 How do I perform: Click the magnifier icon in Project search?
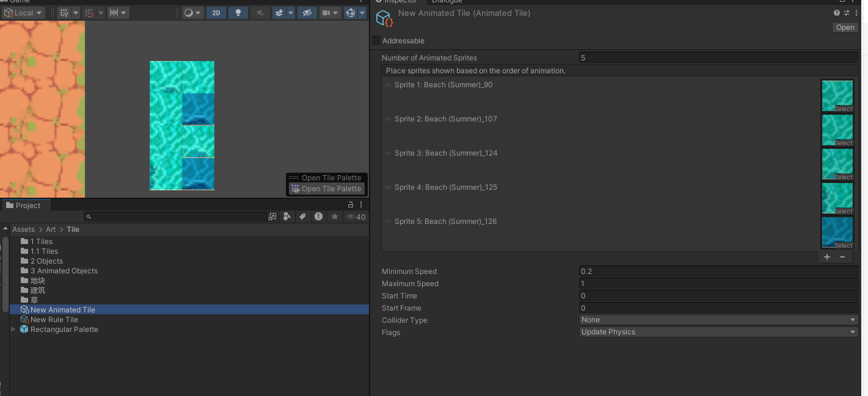(89, 217)
